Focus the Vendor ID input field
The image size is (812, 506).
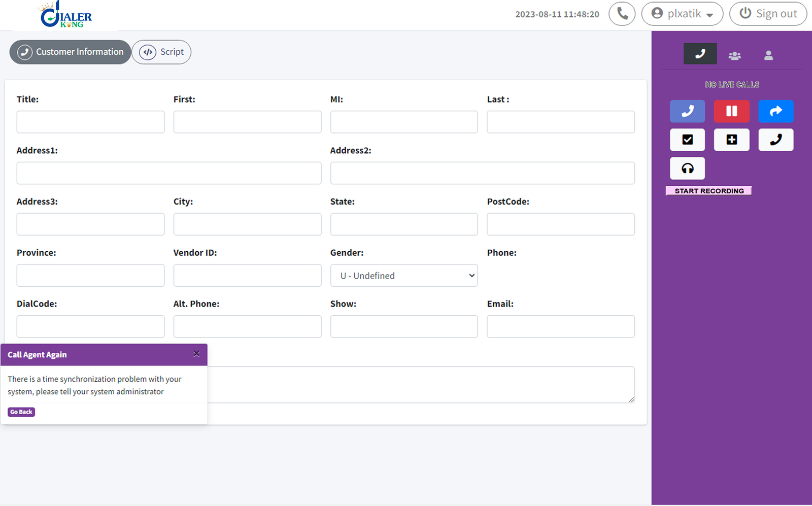click(247, 276)
